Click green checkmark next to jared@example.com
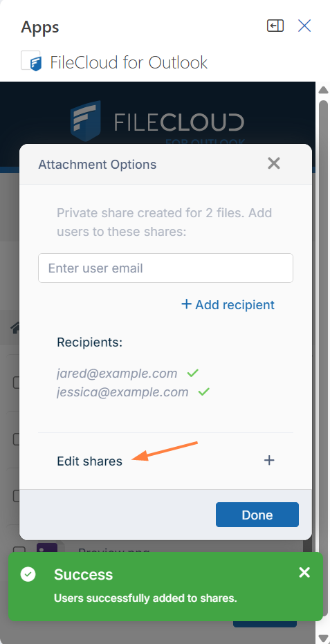 (193, 374)
